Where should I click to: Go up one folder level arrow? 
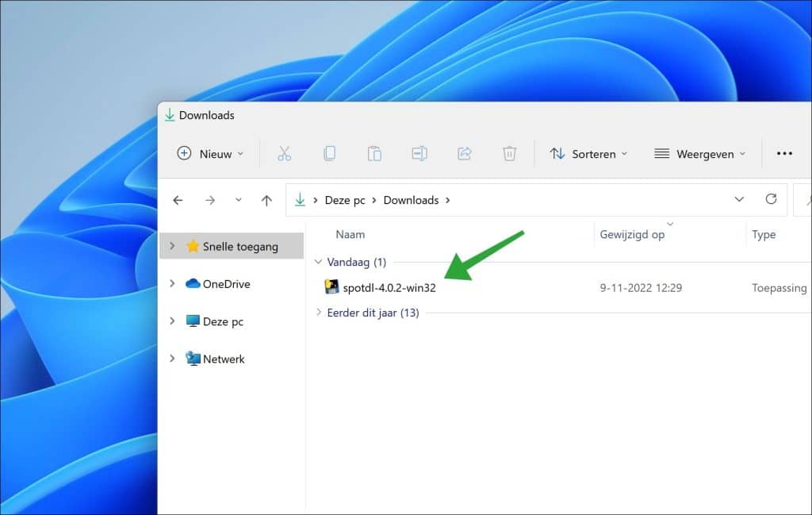[x=266, y=200]
